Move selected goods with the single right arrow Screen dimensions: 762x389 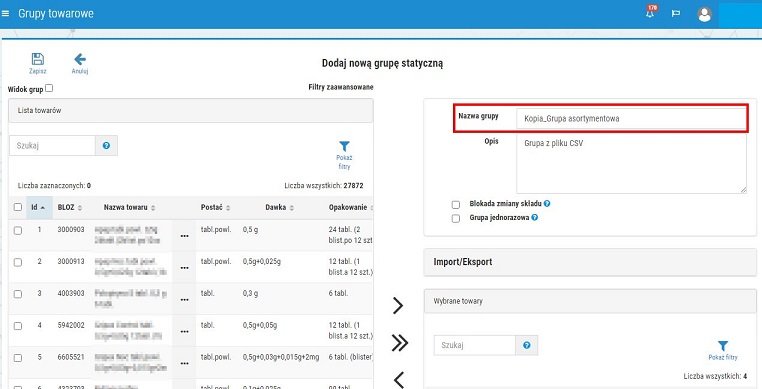click(x=398, y=305)
